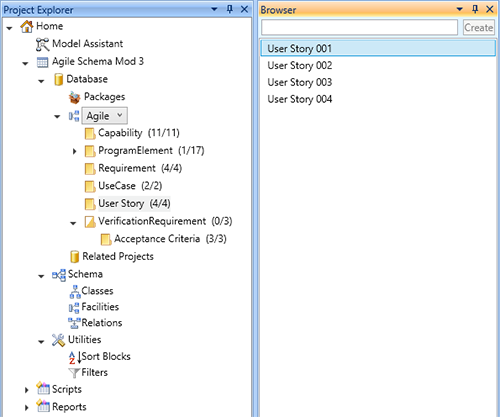Click the Utilities tools icon
The image size is (500, 417).
click(x=58, y=340)
